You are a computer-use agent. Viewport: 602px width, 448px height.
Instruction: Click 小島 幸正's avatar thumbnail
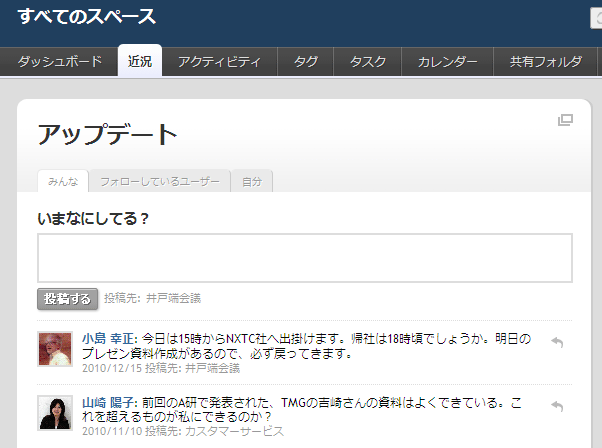point(55,349)
